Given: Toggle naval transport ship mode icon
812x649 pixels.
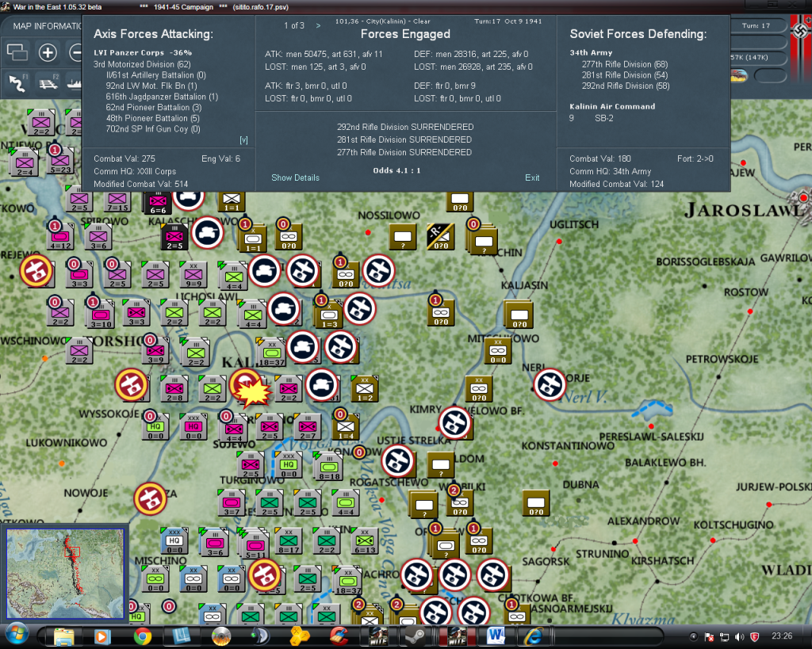Looking at the screenshot, I should (x=75, y=83).
